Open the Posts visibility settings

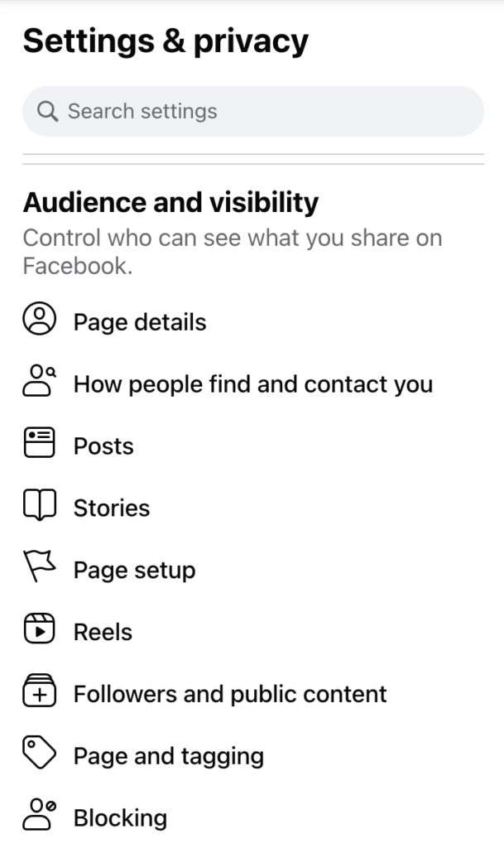(102, 446)
